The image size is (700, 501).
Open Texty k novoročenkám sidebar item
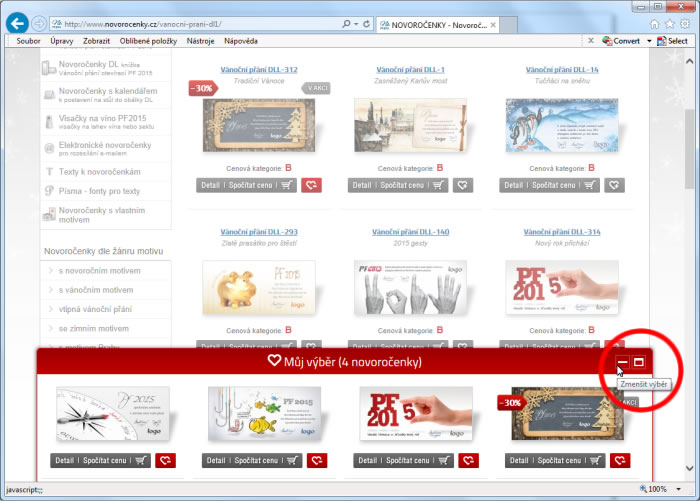point(106,172)
